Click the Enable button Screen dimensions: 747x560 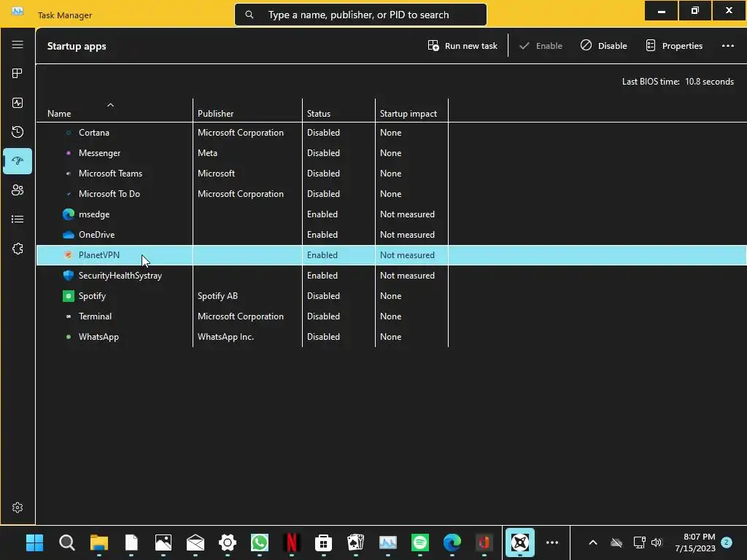point(541,46)
